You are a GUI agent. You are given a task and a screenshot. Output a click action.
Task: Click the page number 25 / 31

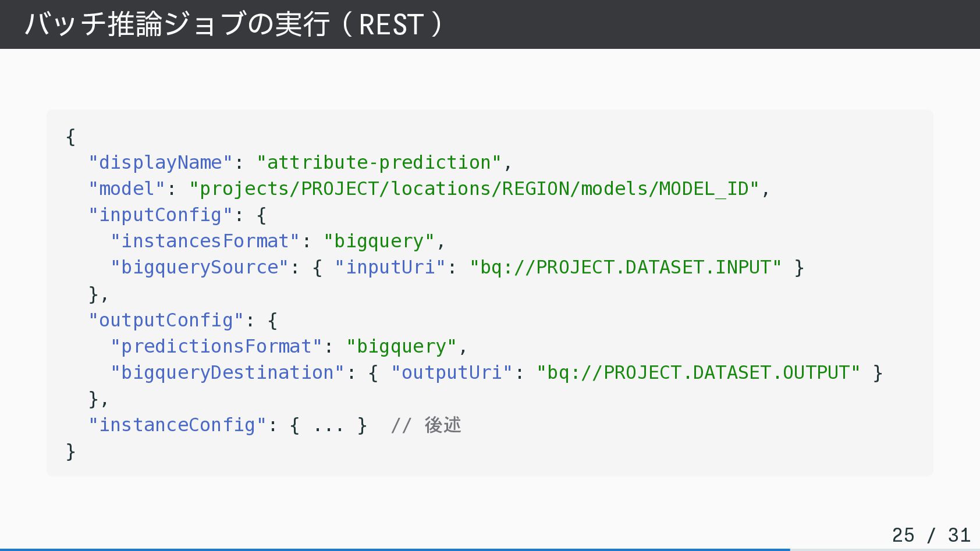[x=931, y=535]
